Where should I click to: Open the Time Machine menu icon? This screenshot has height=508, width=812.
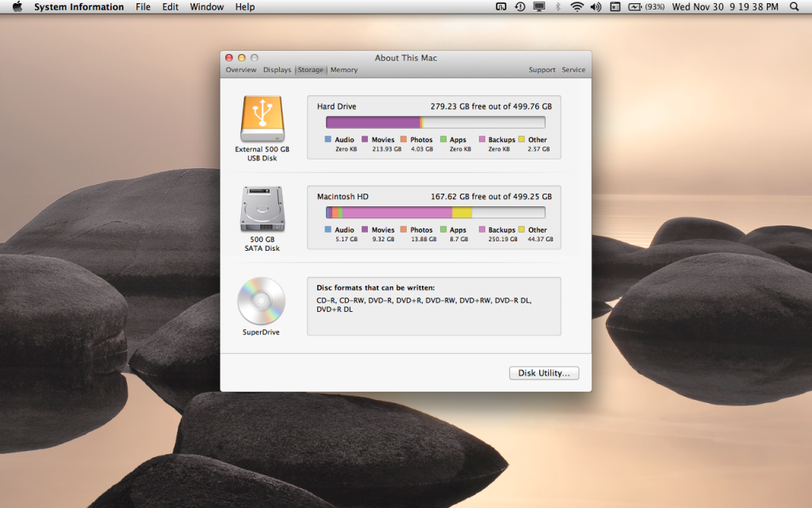click(x=520, y=6)
